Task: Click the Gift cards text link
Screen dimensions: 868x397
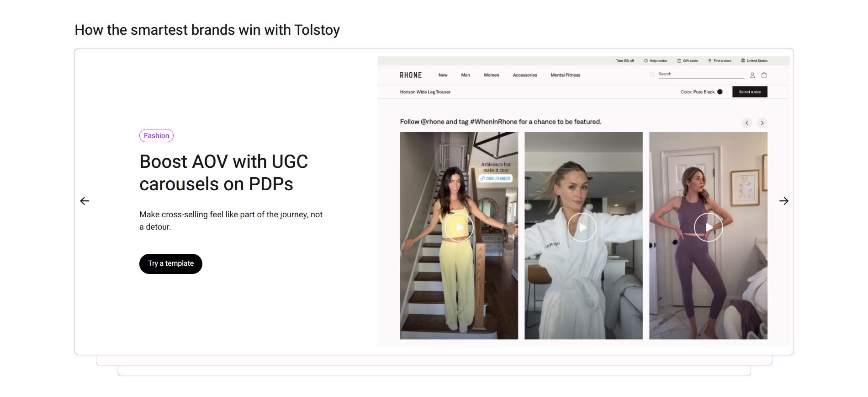Action: pyautogui.click(x=690, y=61)
